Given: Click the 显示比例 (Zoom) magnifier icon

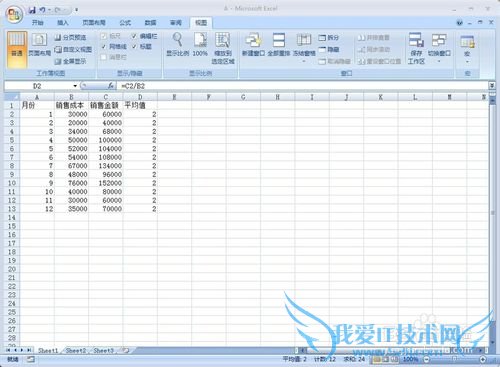Looking at the screenshot, I should 178,40.
